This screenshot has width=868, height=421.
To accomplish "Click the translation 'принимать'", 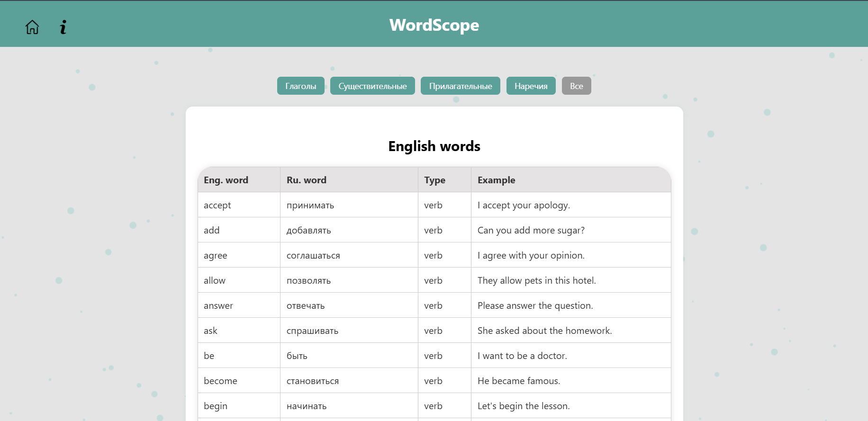I will (310, 205).
